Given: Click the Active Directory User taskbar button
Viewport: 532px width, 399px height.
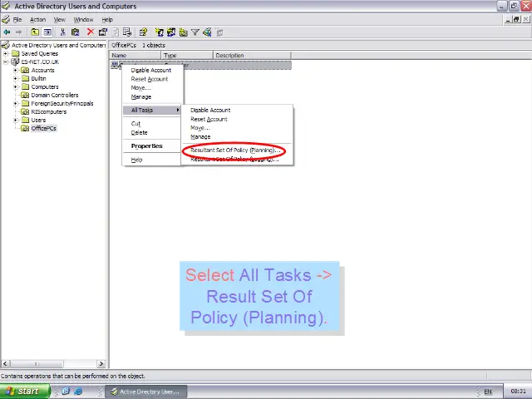Looking at the screenshot, I should pos(146,392).
